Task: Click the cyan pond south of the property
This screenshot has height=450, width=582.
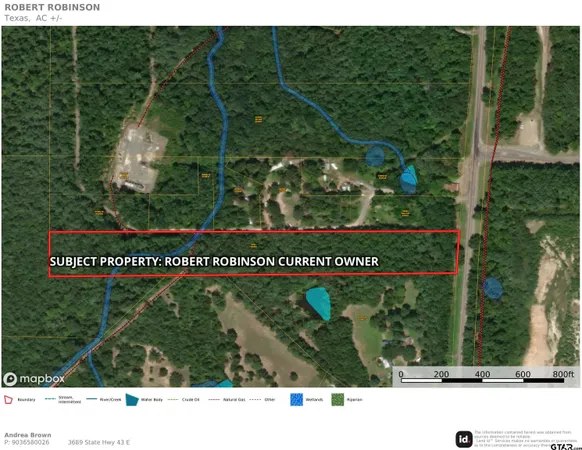Action: 319,303
